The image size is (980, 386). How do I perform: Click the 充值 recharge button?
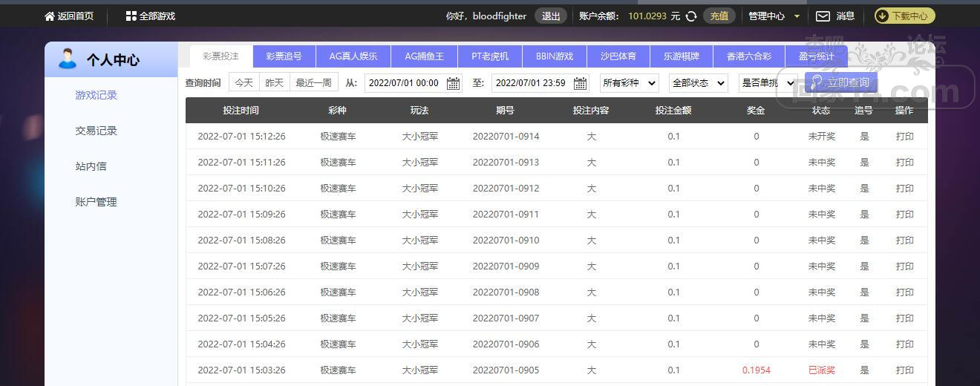[719, 16]
